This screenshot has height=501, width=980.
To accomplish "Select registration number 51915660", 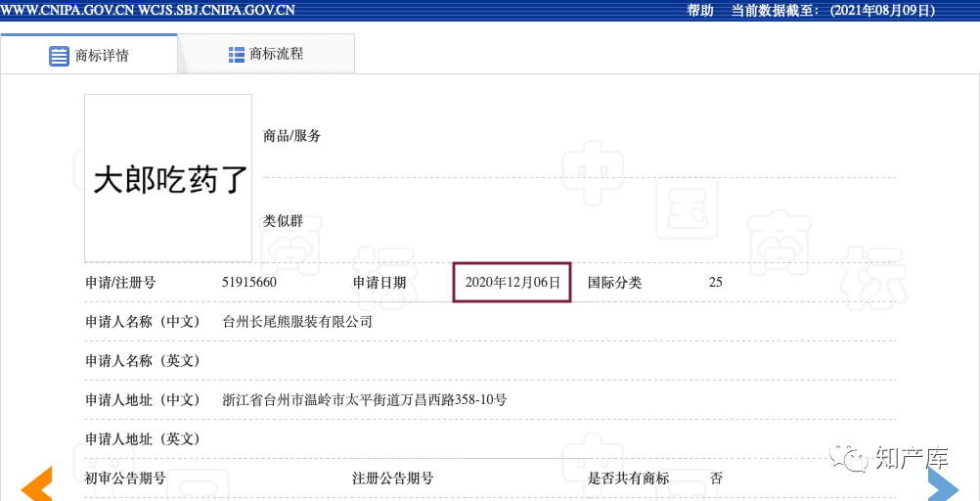I will click(249, 282).
